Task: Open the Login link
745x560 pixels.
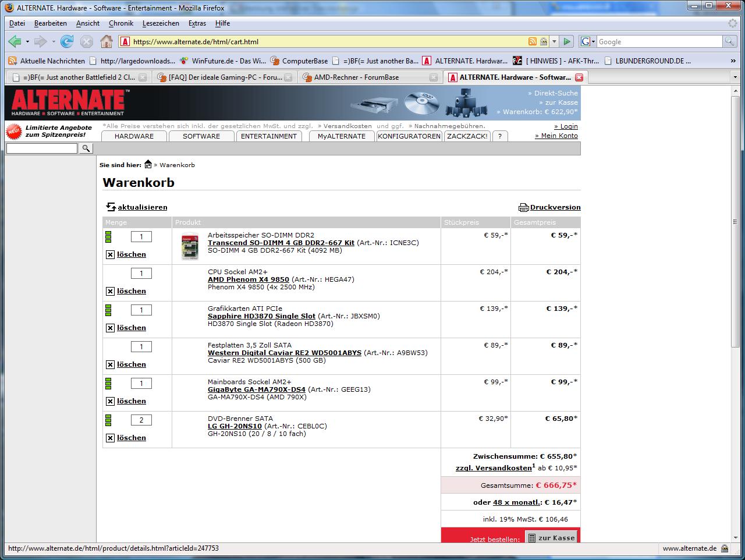Action: point(566,126)
